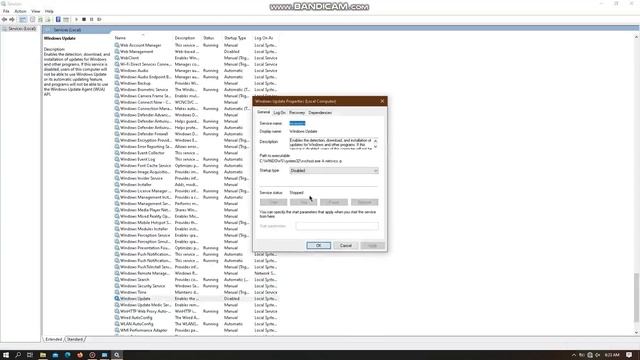Open the Help menu
The height and width of the screenshot is (360, 640).
(x=49, y=11)
